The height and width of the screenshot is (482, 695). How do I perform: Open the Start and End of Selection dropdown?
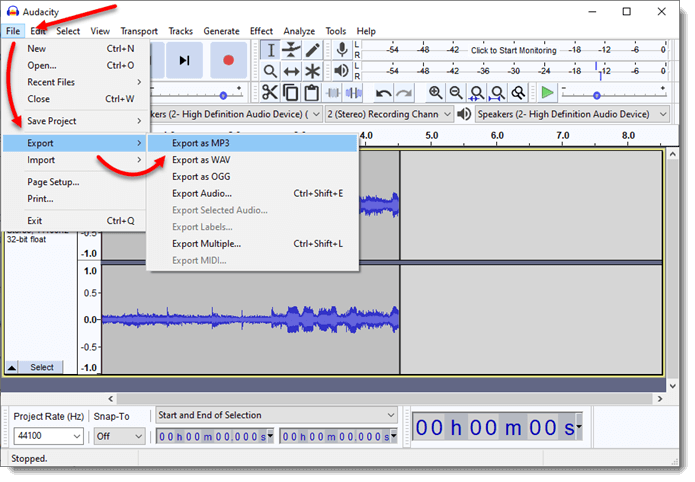(277, 415)
